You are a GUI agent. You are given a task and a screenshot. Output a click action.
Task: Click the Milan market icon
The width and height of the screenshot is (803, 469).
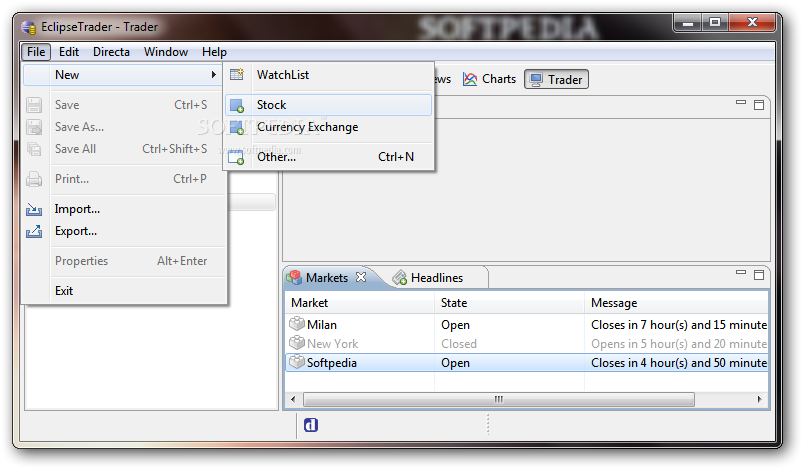[297, 324]
